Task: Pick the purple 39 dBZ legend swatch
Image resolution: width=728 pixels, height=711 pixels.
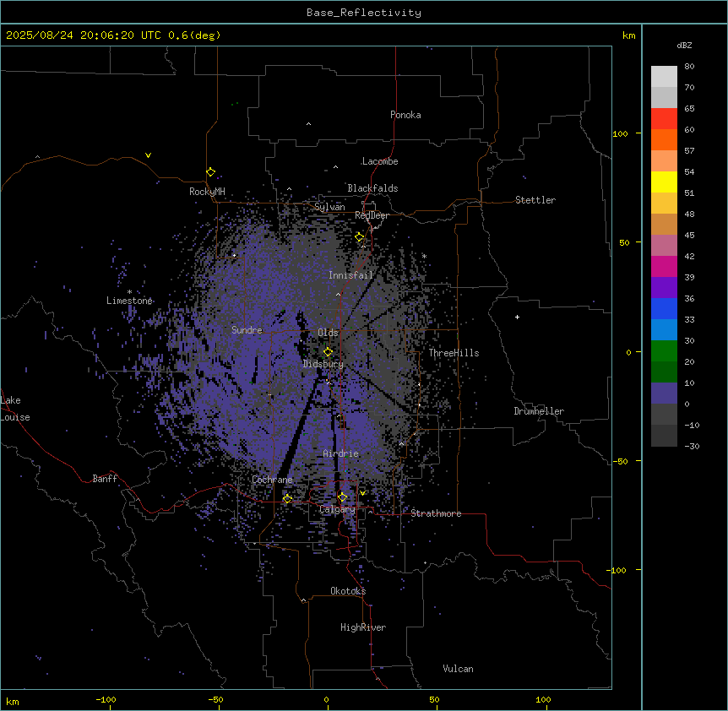Action: 664,288
